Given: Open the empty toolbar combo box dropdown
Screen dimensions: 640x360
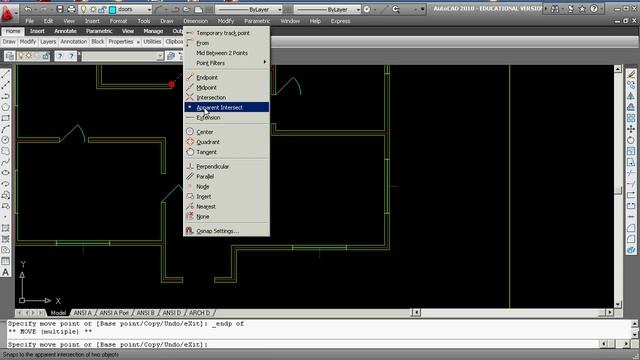Looking at the screenshot, I should pos(160,56).
